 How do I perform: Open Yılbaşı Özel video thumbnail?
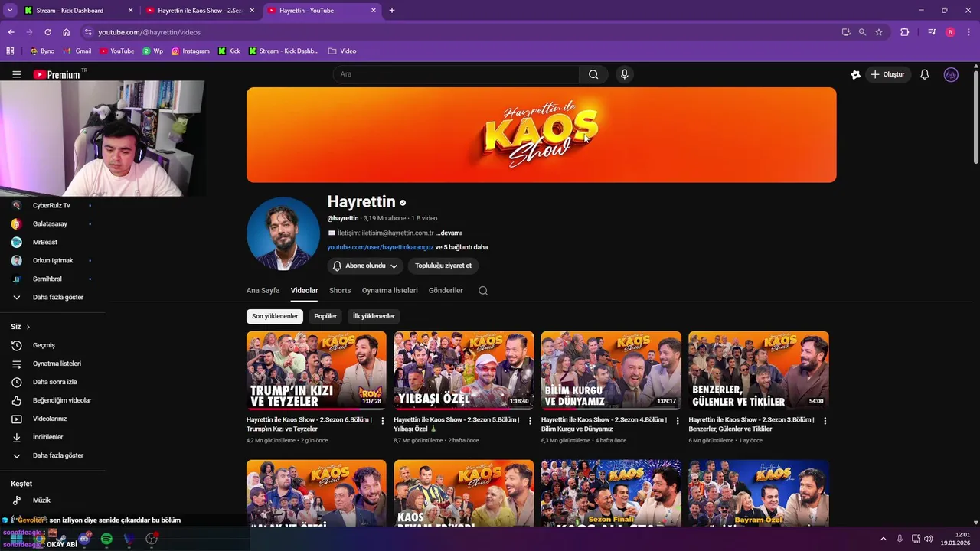464,370
